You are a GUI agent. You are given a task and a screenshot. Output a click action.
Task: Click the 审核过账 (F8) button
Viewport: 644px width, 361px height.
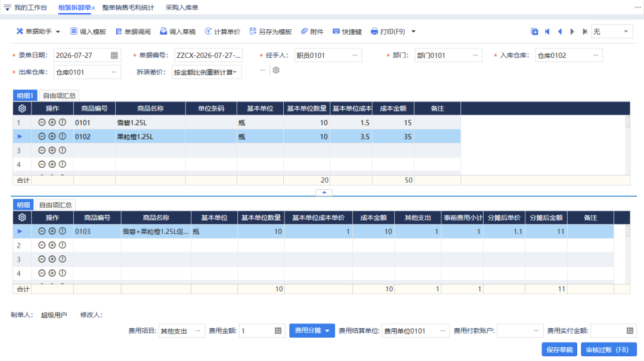pos(609,350)
